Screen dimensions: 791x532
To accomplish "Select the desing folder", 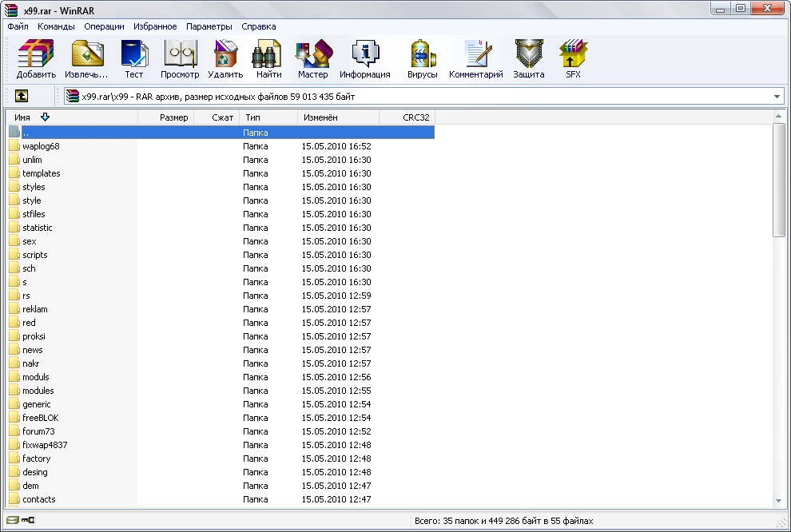I will click(35, 473).
